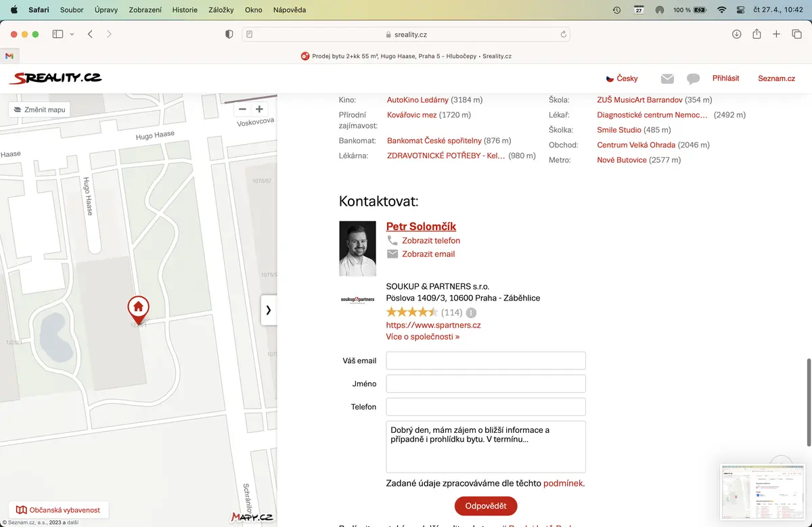Open the Úpravy menu
Viewport: 812px width, 527px height.
point(106,10)
